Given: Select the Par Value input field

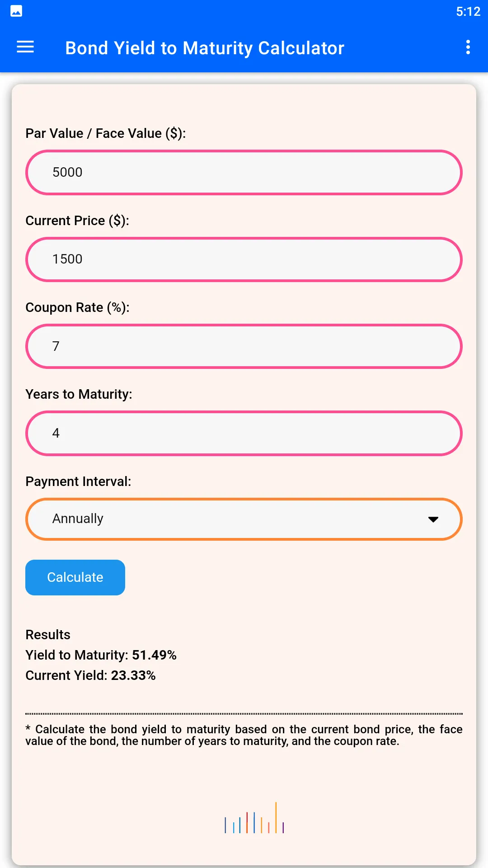Looking at the screenshot, I should (244, 172).
